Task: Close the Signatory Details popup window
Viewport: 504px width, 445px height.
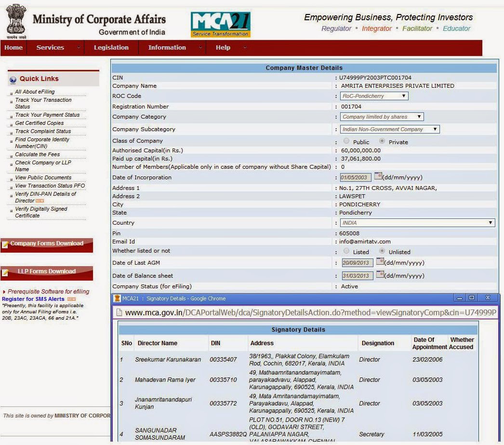Action: (488, 298)
